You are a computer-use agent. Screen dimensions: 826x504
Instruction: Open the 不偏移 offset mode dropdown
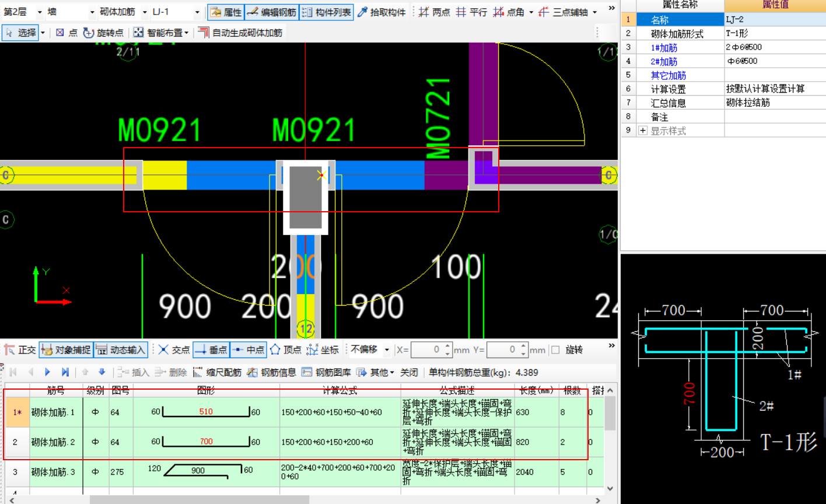pyautogui.click(x=387, y=350)
